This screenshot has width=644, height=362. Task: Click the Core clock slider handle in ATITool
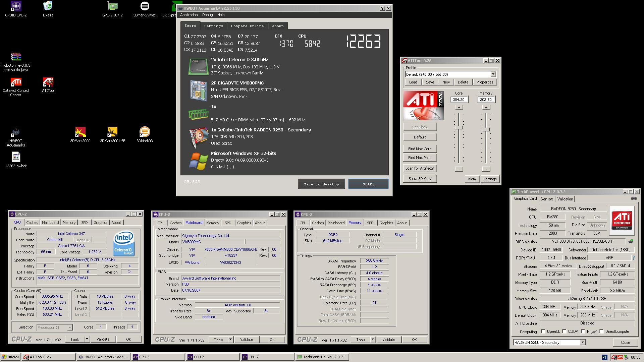[x=459, y=128]
